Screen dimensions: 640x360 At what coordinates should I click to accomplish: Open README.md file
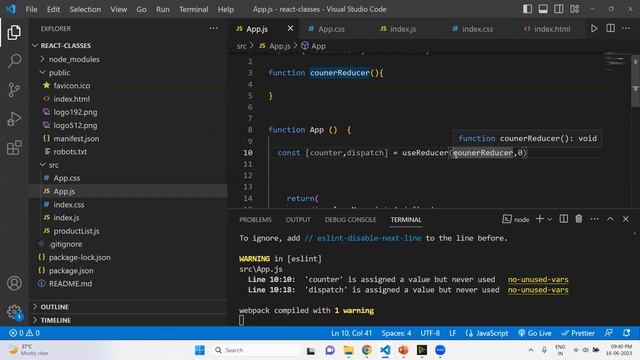pos(70,284)
